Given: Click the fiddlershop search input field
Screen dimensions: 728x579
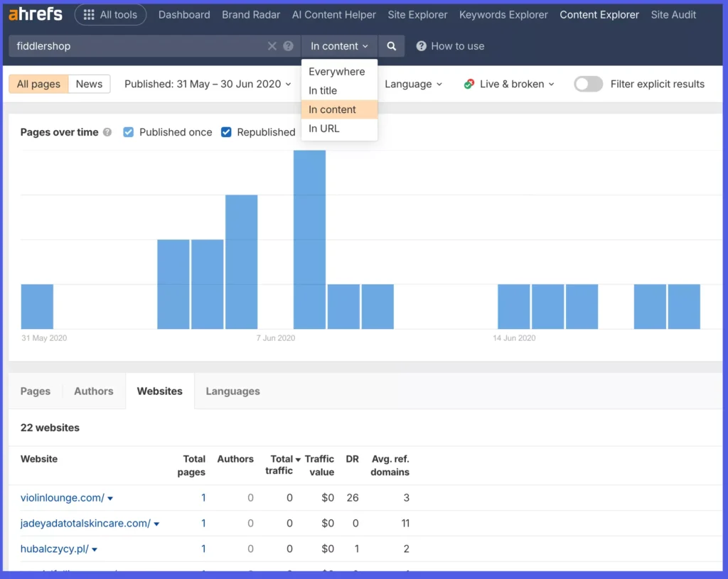Looking at the screenshot, I should click(142, 45).
